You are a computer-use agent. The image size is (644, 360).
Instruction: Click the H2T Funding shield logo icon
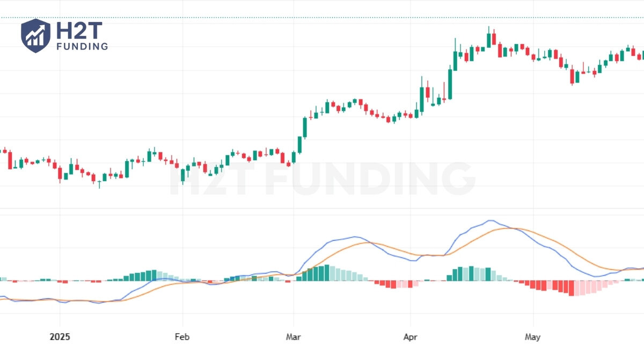pos(35,35)
